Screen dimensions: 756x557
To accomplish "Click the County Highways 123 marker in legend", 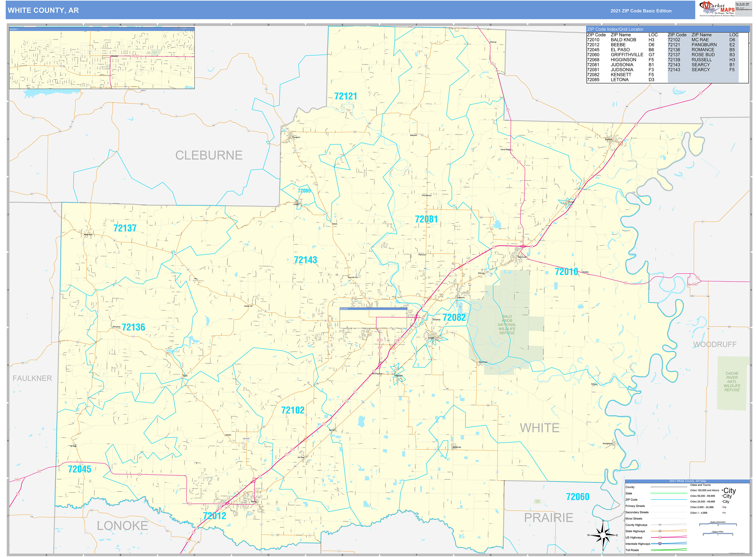I will tap(660, 525).
